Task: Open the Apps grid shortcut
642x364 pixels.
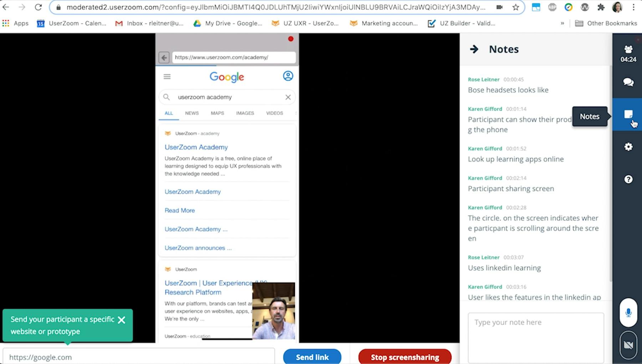Action: (x=15, y=23)
